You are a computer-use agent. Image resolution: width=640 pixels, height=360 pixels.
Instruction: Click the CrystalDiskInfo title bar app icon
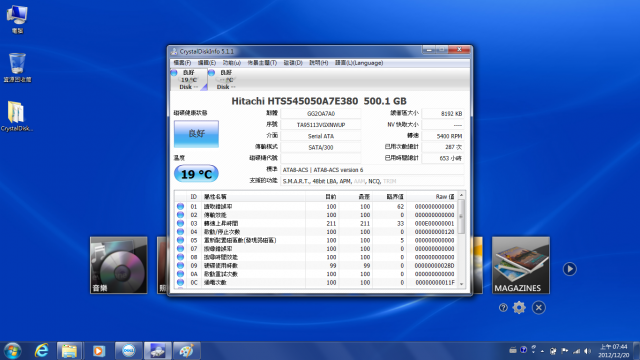click(x=174, y=51)
